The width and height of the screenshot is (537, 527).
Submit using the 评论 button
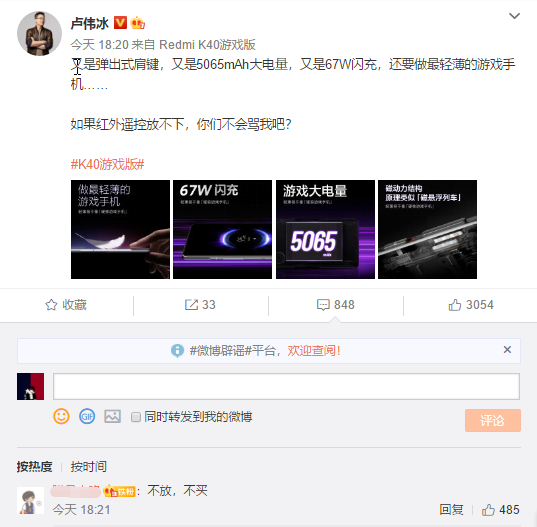pos(493,420)
